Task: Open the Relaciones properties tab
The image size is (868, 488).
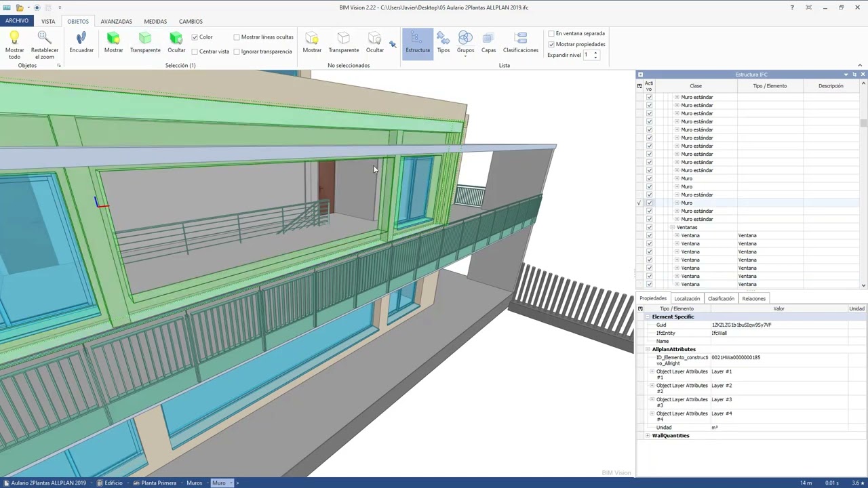Action: [753, 298]
